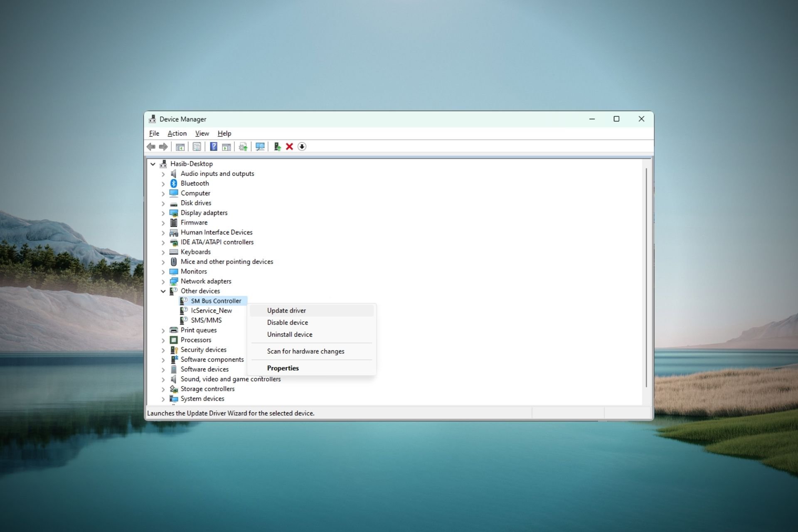Image resolution: width=798 pixels, height=532 pixels.
Task: Open Properties from the context menu
Action: click(312, 368)
